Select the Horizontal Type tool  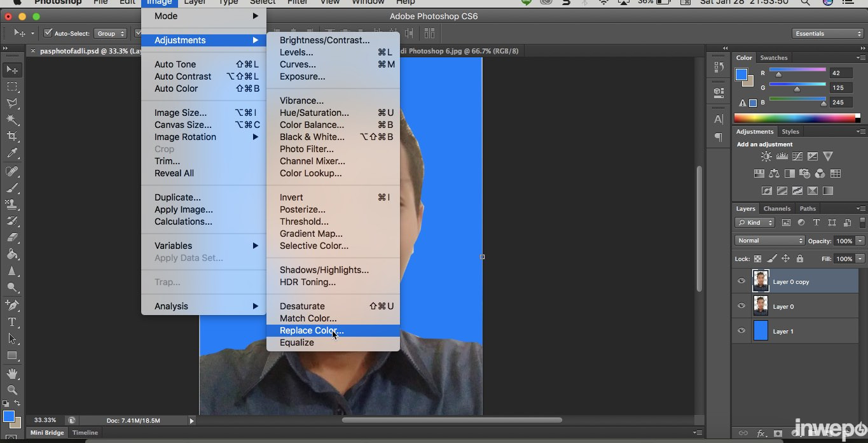(12, 322)
